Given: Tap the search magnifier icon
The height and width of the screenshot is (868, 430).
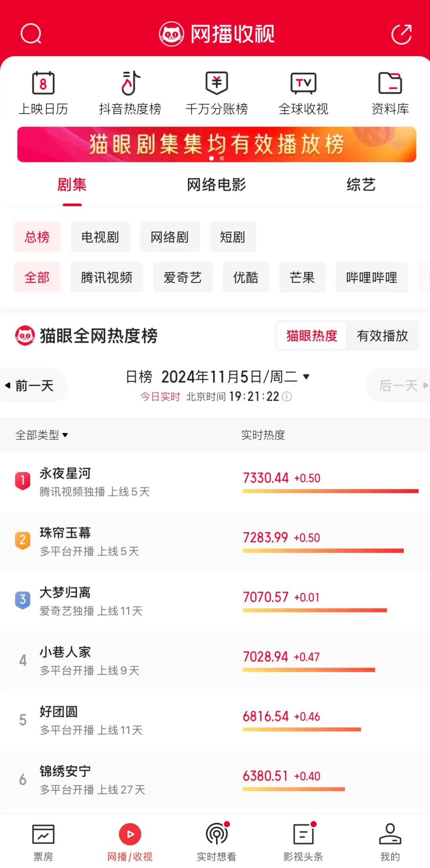Looking at the screenshot, I should click(31, 34).
